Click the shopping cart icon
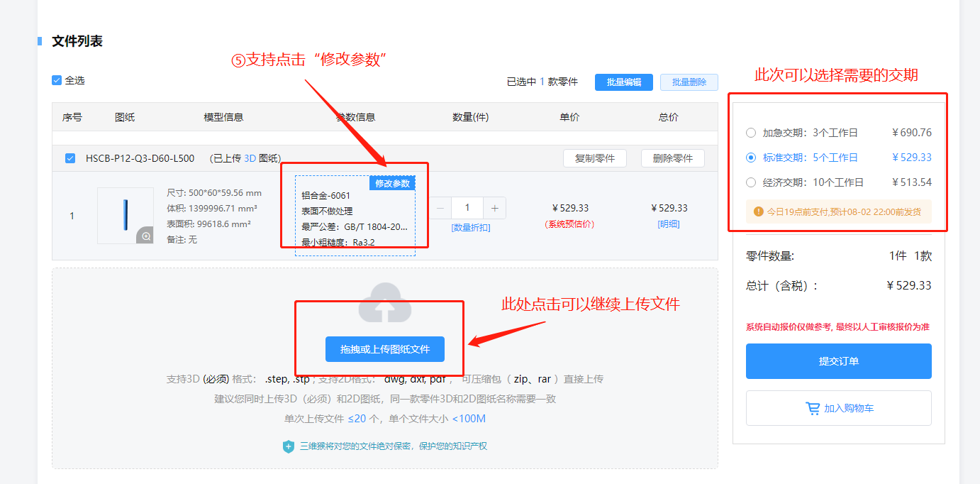 pyautogui.click(x=813, y=409)
